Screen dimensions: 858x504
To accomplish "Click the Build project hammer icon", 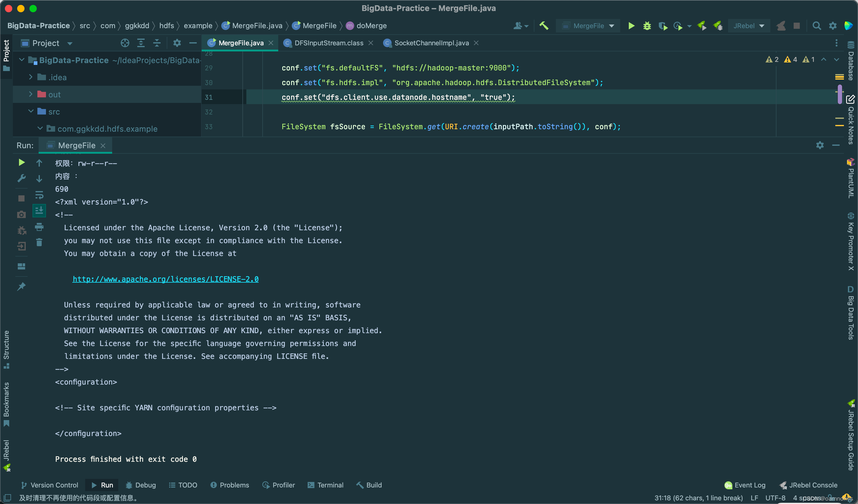I will point(544,26).
